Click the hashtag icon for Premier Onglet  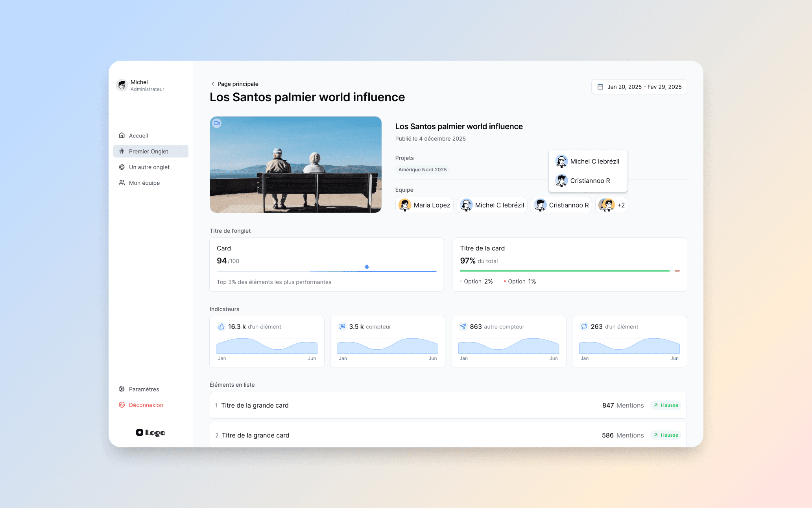[122, 151]
